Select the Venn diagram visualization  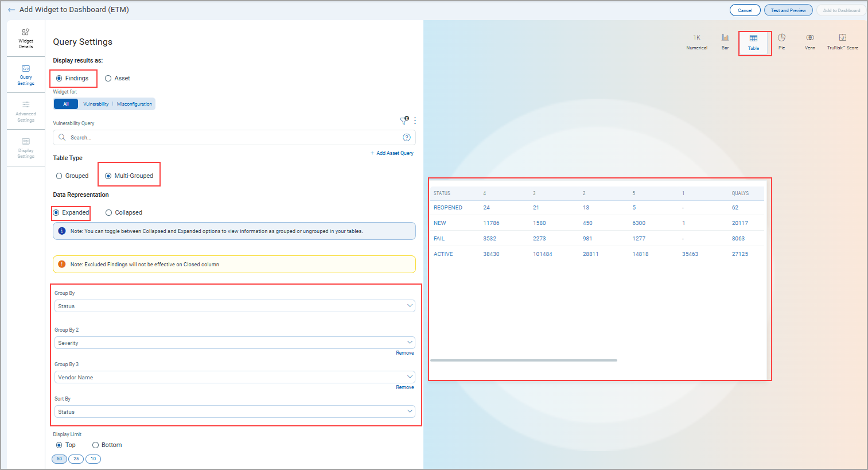809,41
